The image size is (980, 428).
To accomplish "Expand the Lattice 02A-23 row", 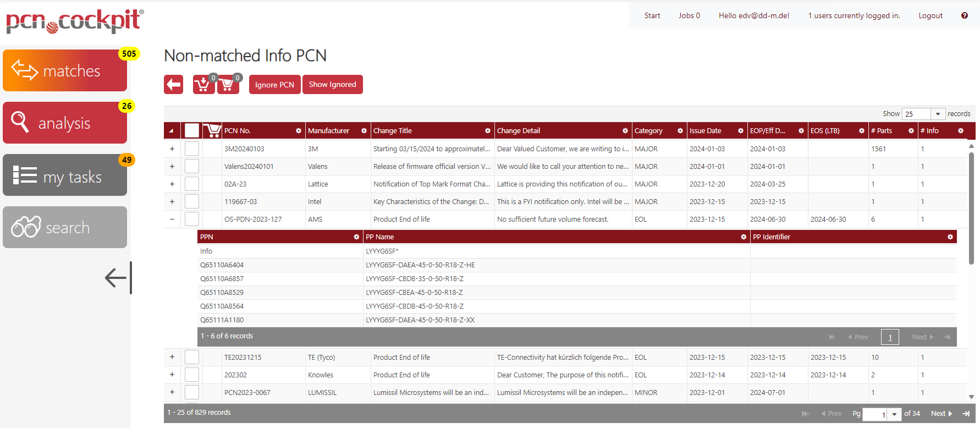I will tap(172, 184).
